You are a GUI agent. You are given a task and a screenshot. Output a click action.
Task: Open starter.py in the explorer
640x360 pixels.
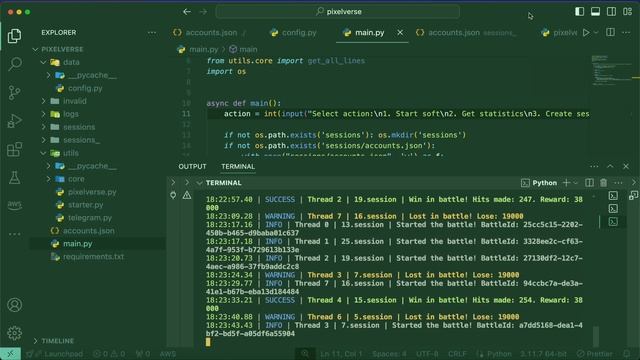tap(85, 205)
